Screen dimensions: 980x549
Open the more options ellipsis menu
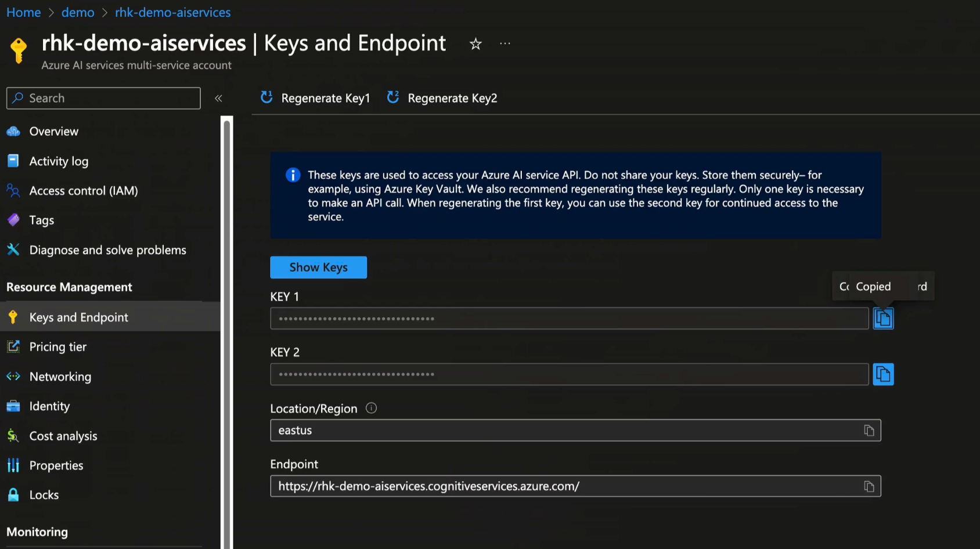[505, 44]
